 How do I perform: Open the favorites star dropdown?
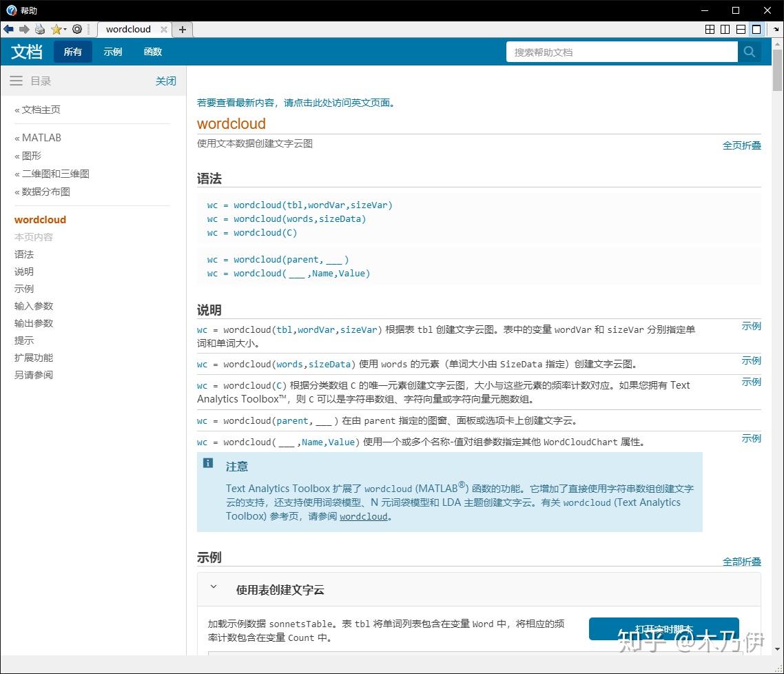59,29
